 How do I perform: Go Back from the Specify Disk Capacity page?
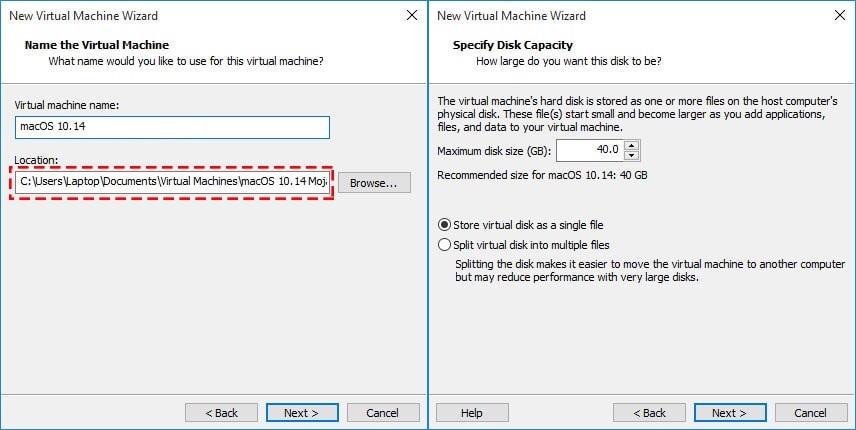click(x=649, y=413)
